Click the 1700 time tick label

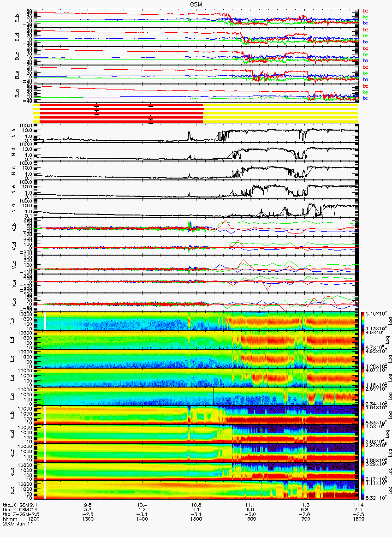click(304, 519)
